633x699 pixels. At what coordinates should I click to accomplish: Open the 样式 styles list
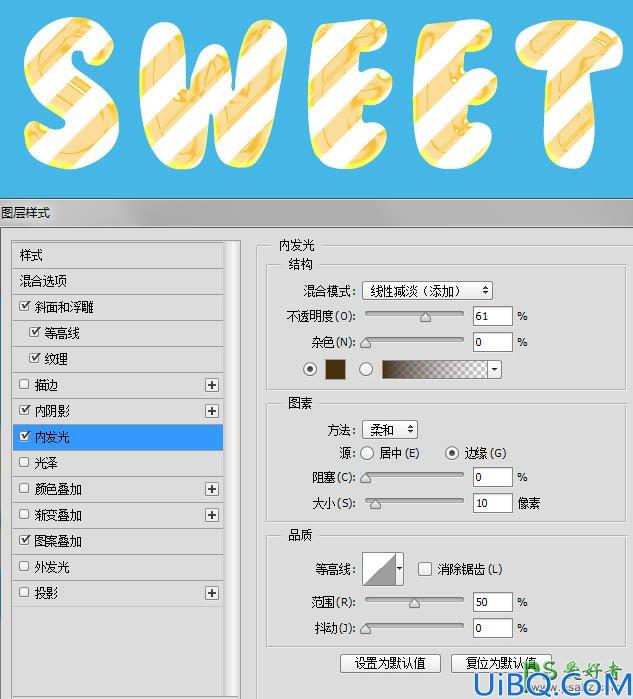tap(118, 255)
